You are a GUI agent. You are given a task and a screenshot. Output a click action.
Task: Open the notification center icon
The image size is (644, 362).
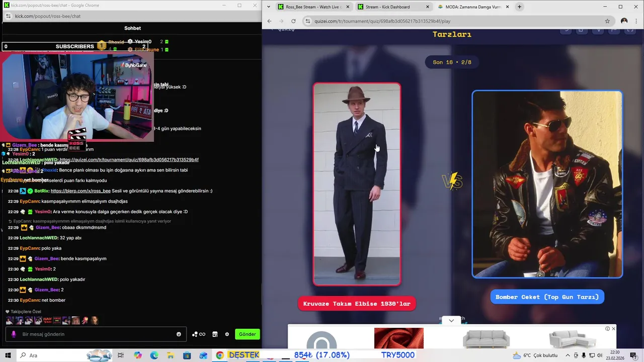click(x=635, y=355)
